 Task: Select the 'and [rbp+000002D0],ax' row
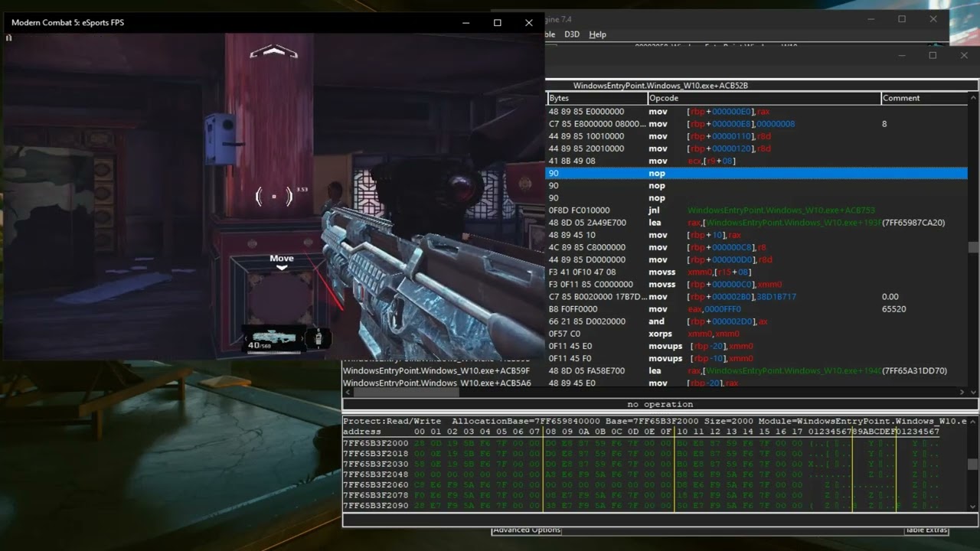[756, 321]
